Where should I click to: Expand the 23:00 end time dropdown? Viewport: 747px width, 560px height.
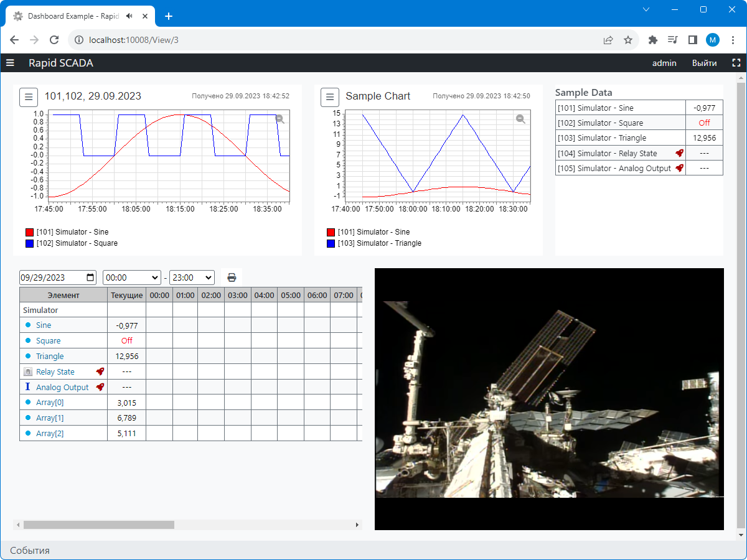192,278
